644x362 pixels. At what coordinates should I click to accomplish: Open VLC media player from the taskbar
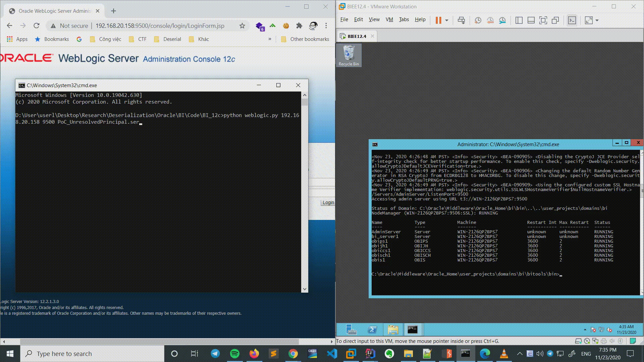coord(504,354)
